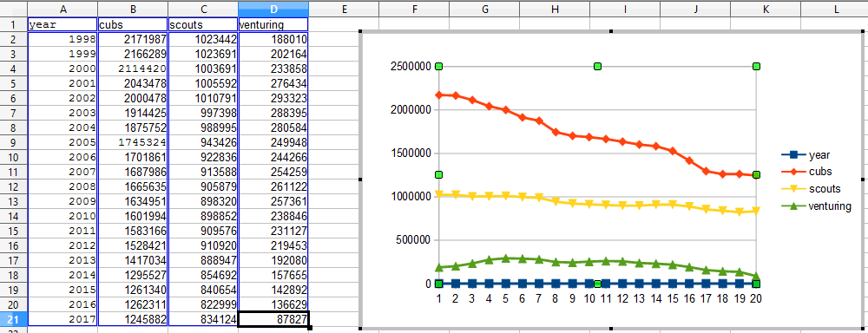Click cell containing 'year'
868x333 pixels.
pyautogui.click(x=62, y=25)
